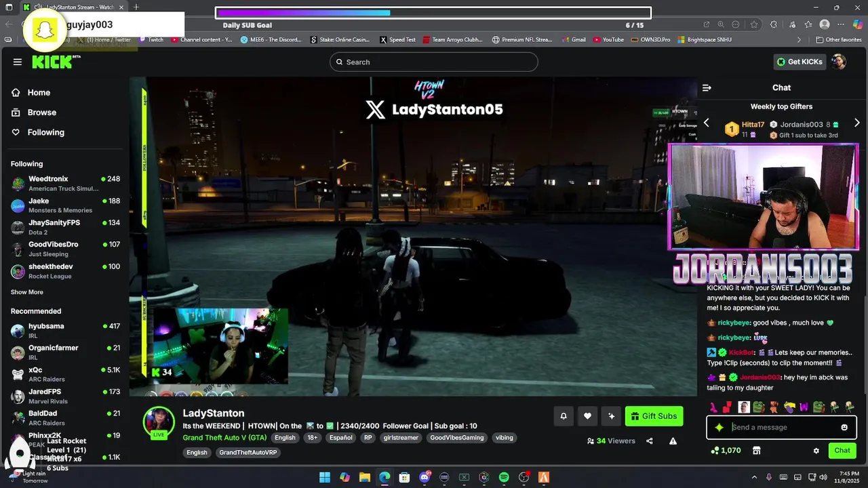The width and height of the screenshot is (868, 488).
Task: Open the Kick hamburger sidebar menu
Action: point(17,62)
